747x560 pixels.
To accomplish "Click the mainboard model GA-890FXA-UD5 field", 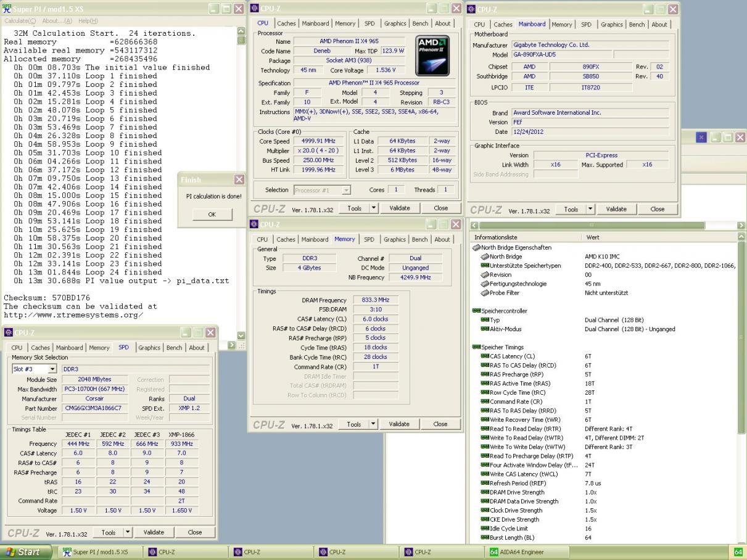I will point(562,54).
